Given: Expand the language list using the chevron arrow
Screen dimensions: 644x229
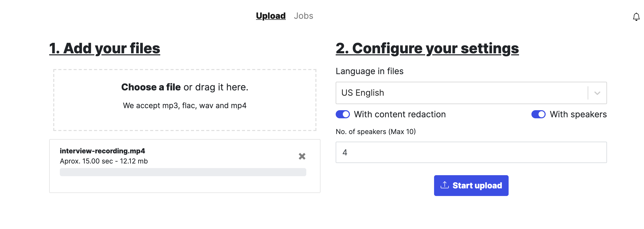Looking at the screenshot, I should (597, 93).
